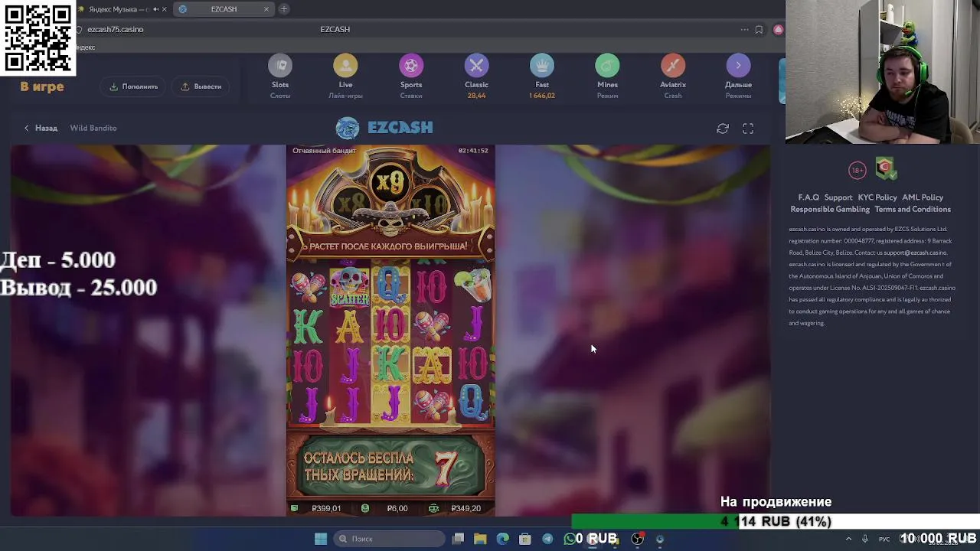The height and width of the screenshot is (551, 980).
Task: Open Telegram from the taskbar
Action: [x=547, y=539]
